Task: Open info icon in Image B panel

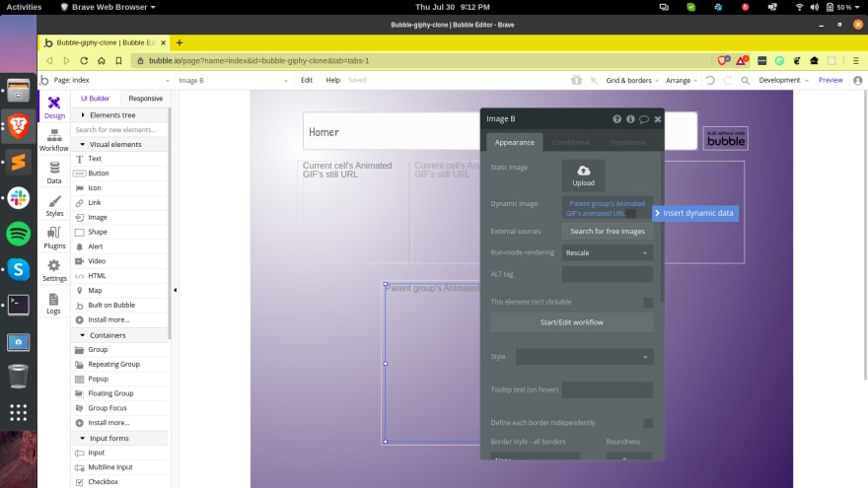Action: (x=630, y=119)
